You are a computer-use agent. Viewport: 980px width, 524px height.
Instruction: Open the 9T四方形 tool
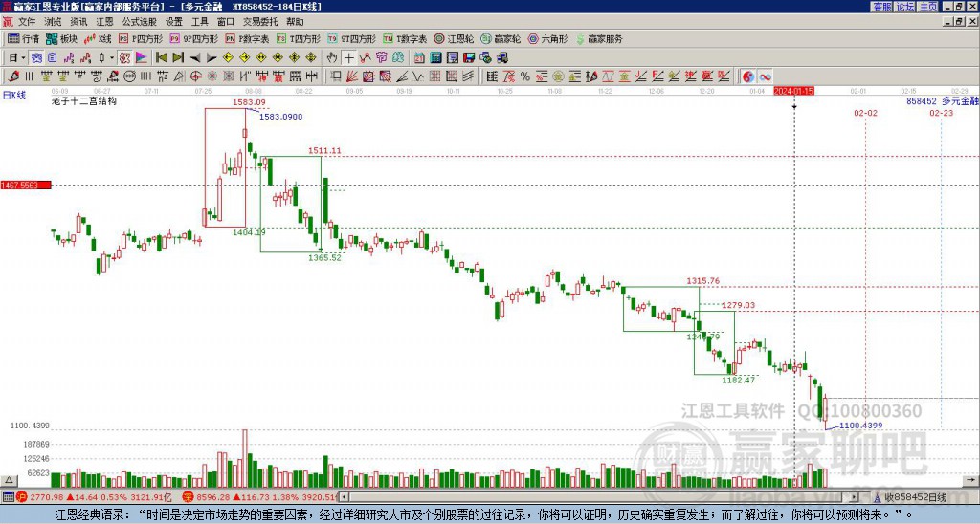coord(352,38)
